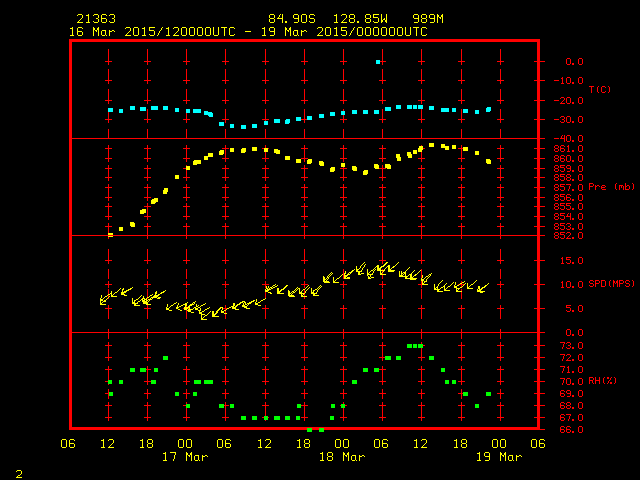Select the -40.0 temperature tick label
This screenshot has width=640, height=480.
point(569,138)
